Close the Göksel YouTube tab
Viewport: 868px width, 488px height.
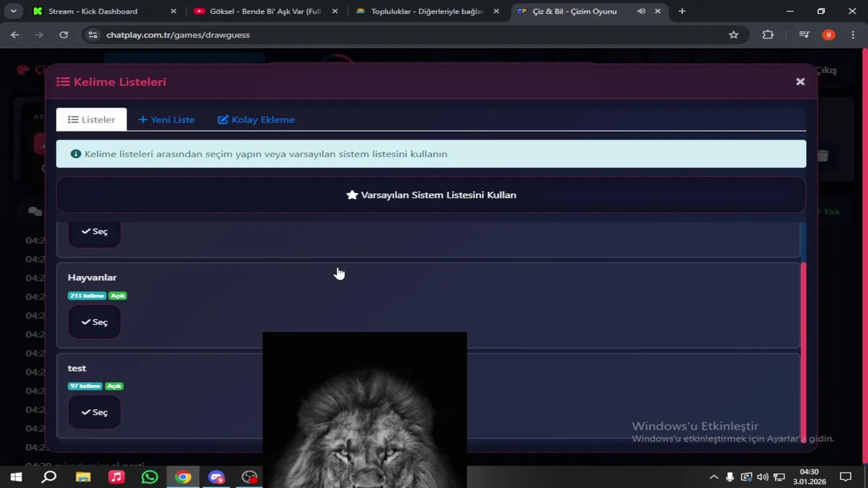pos(335,11)
